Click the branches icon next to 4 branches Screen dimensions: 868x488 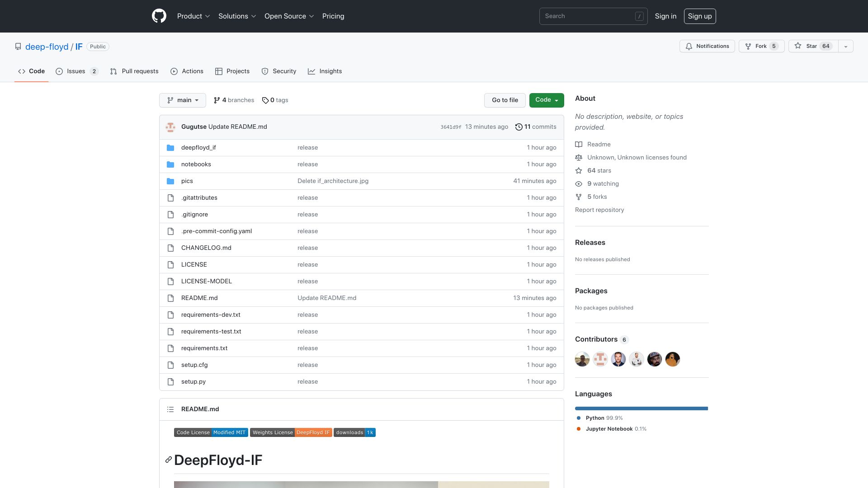[217, 100]
